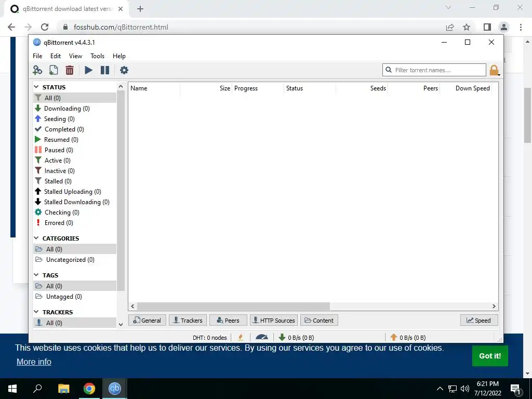The height and width of the screenshot is (399, 532).
Task: Open the Speed graph tab
Action: tap(478, 320)
